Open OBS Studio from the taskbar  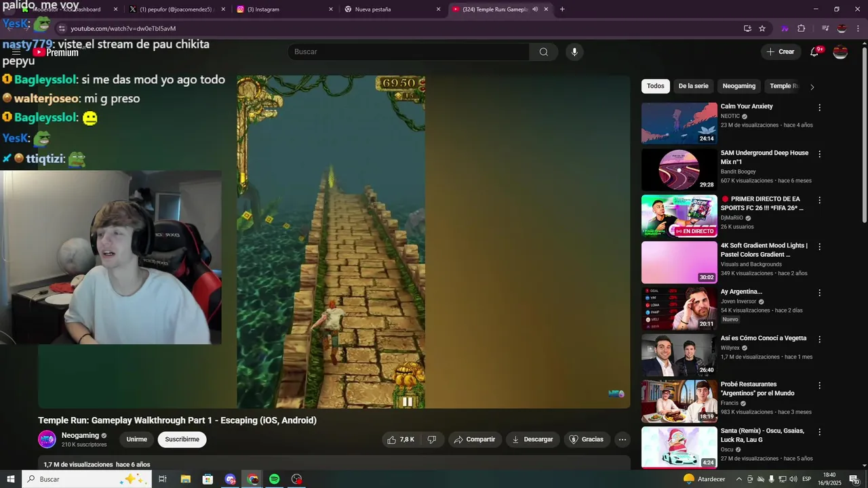click(x=296, y=479)
